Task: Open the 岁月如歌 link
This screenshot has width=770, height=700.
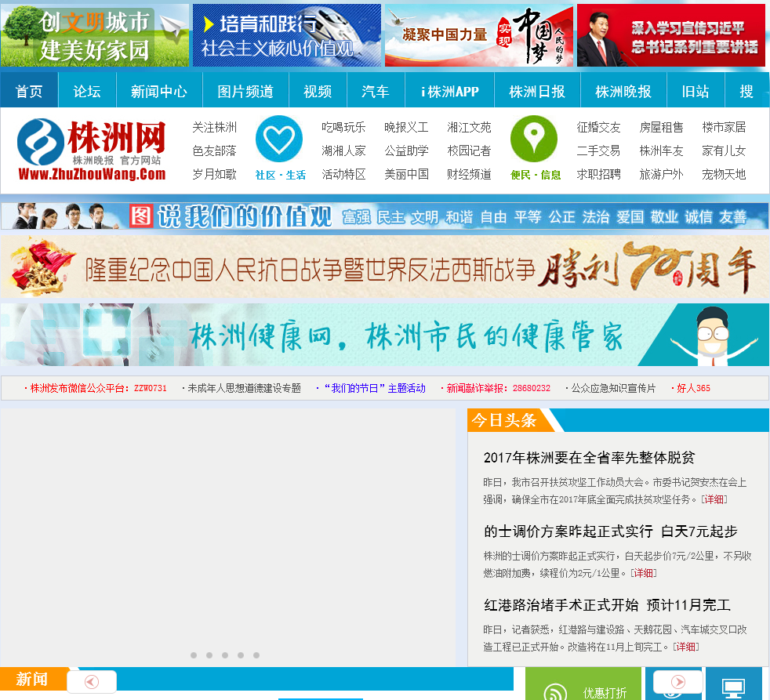Action: pyautogui.click(x=215, y=174)
